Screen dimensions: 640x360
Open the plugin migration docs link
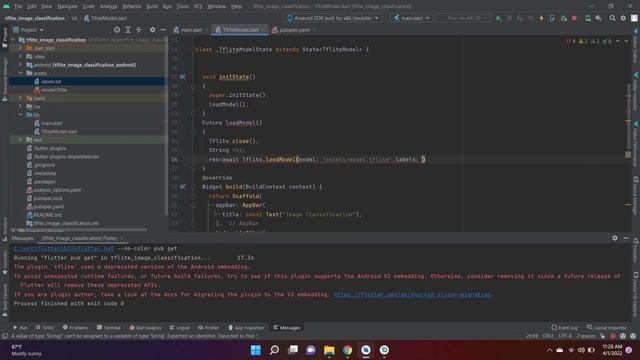point(413,294)
